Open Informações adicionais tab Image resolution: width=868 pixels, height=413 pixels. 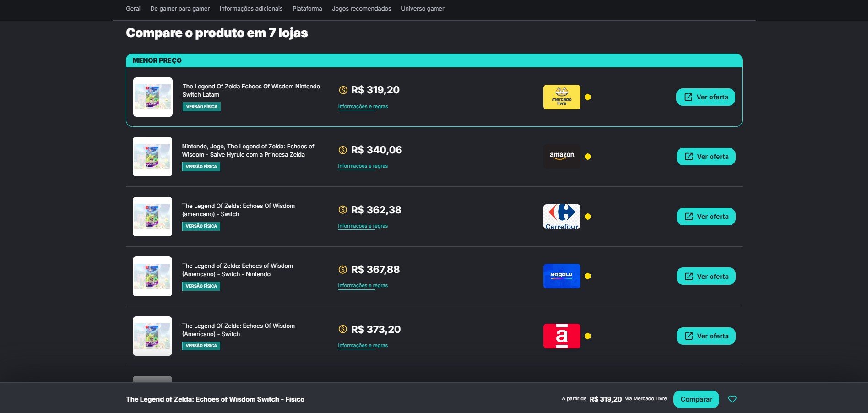[251, 8]
